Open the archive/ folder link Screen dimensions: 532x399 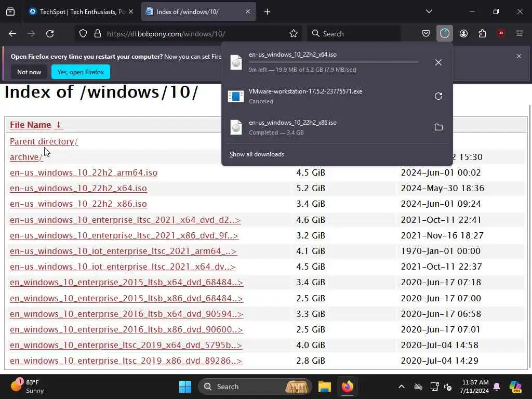(26, 157)
